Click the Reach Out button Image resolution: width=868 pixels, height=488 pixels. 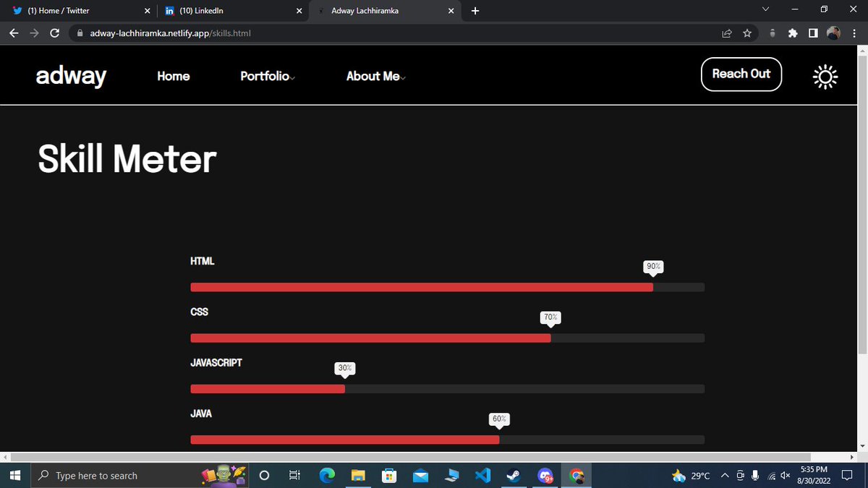[x=741, y=74]
